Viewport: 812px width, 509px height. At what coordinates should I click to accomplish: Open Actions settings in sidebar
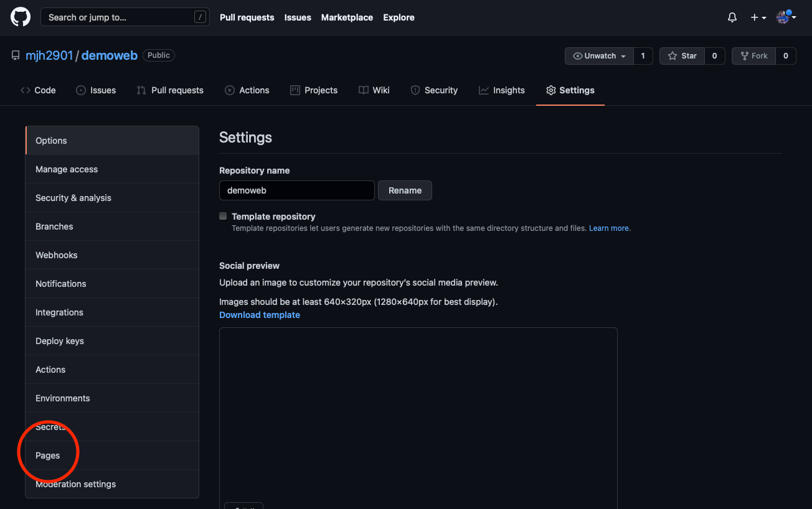point(112,370)
